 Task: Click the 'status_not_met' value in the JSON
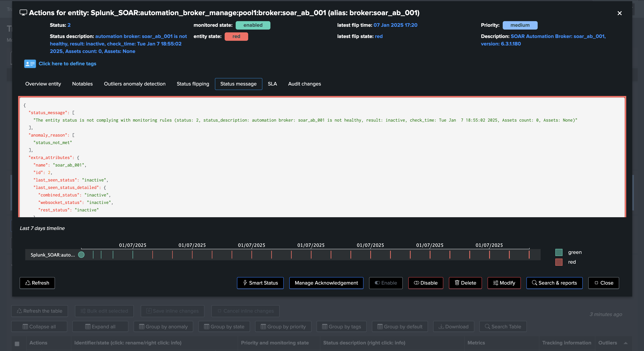tap(53, 143)
